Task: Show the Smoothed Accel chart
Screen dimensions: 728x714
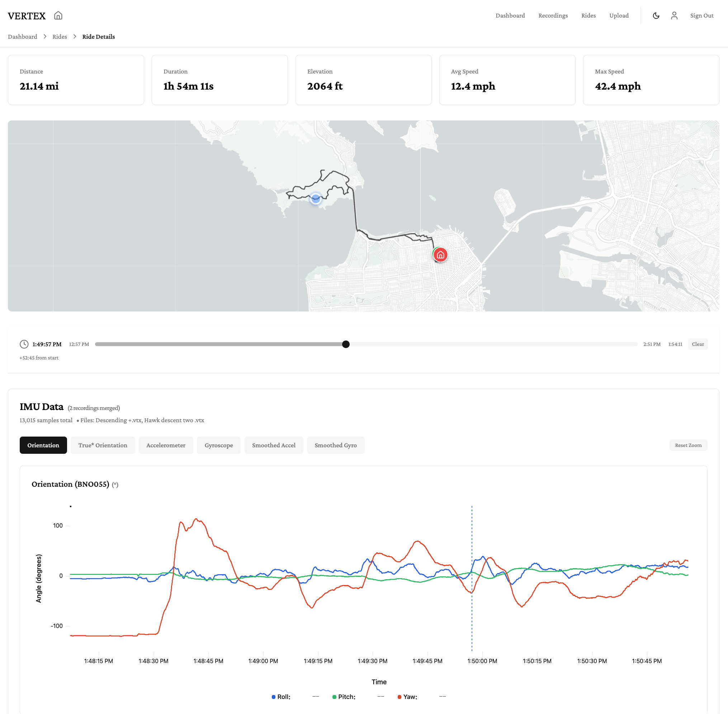Action: click(274, 445)
